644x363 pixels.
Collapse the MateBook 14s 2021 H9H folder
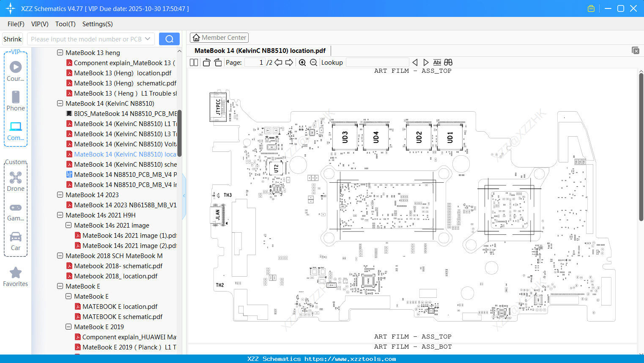tap(60, 215)
